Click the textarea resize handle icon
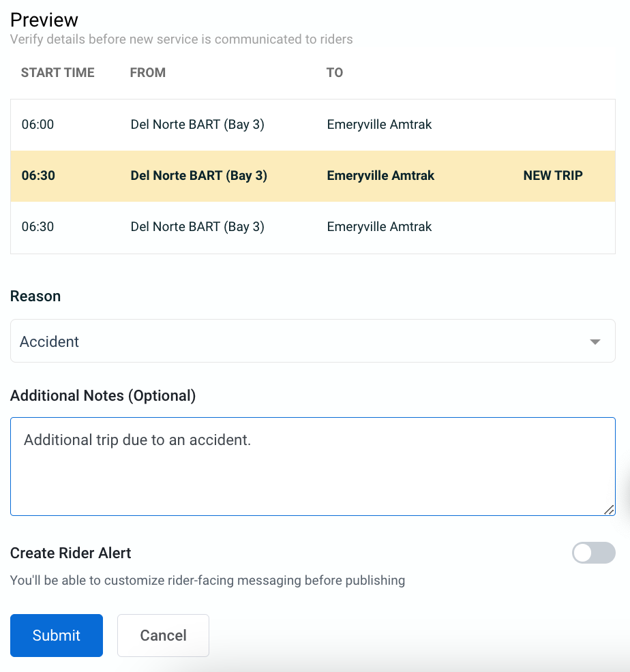 pyautogui.click(x=609, y=510)
